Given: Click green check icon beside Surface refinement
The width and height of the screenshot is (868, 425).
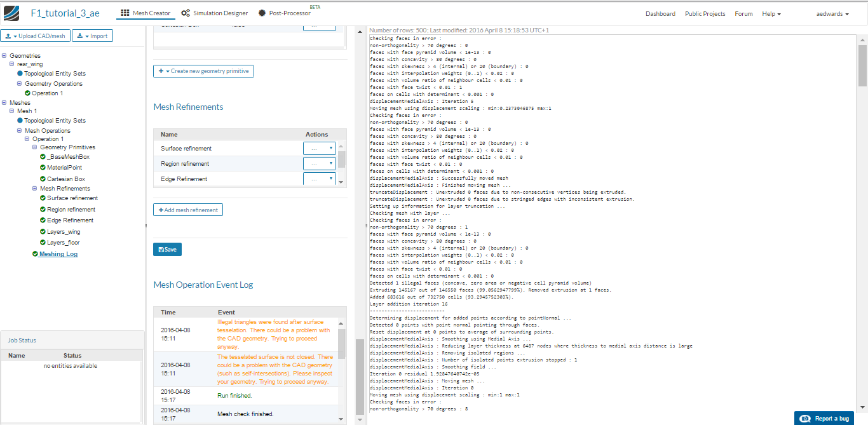Looking at the screenshot, I should (43, 198).
